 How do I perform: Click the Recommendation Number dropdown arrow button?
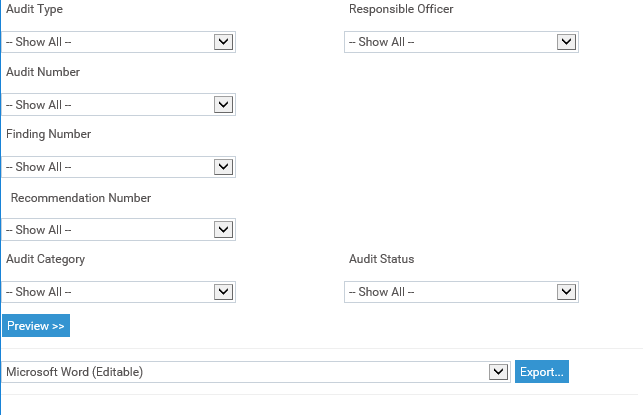pos(223,230)
